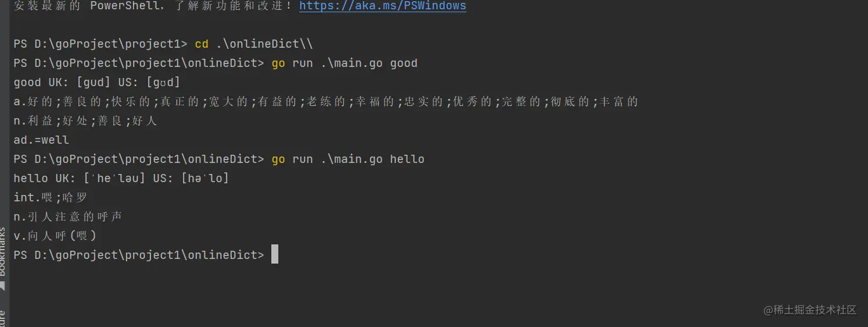
Task: Click the 'n.引人注意的呼声' output line
Action: coord(68,217)
